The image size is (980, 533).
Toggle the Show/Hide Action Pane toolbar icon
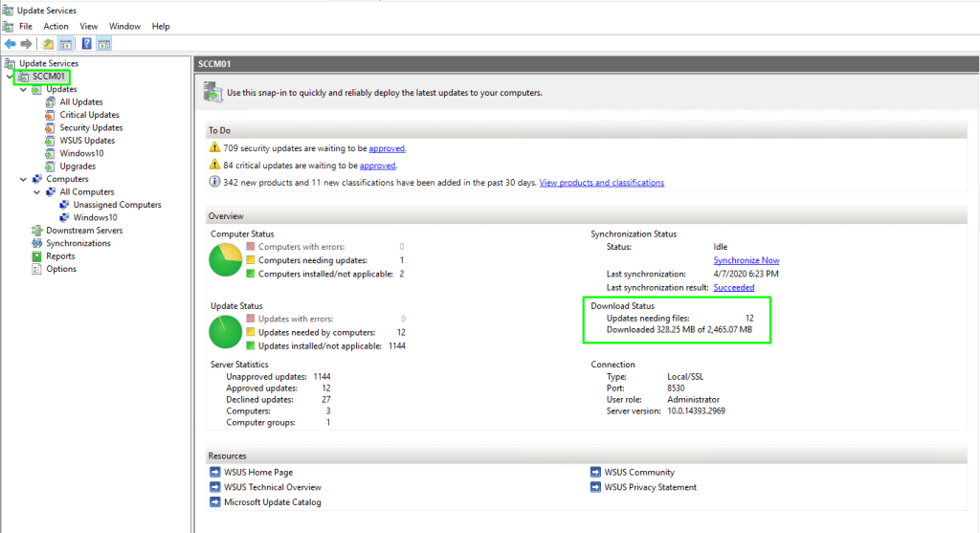(x=103, y=44)
